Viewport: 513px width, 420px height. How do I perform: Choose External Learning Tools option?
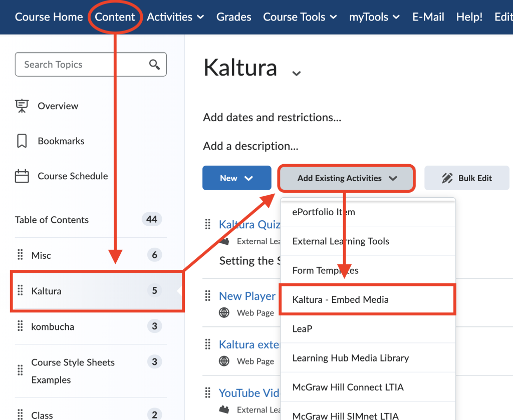(x=368, y=241)
